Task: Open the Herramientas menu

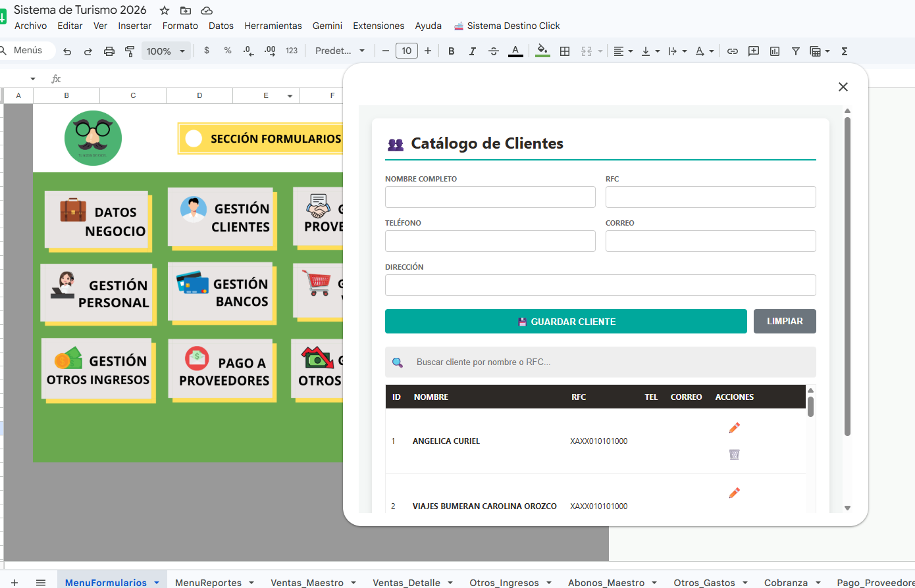Action: tap(273, 26)
